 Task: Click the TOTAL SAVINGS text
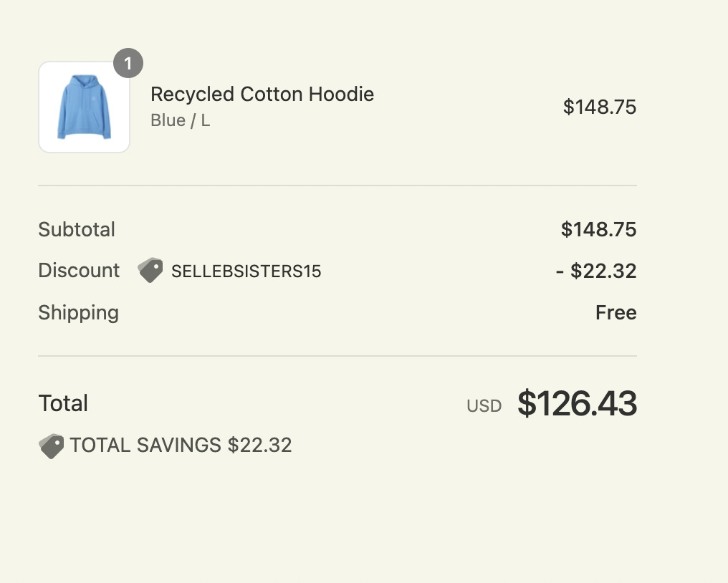145,445
